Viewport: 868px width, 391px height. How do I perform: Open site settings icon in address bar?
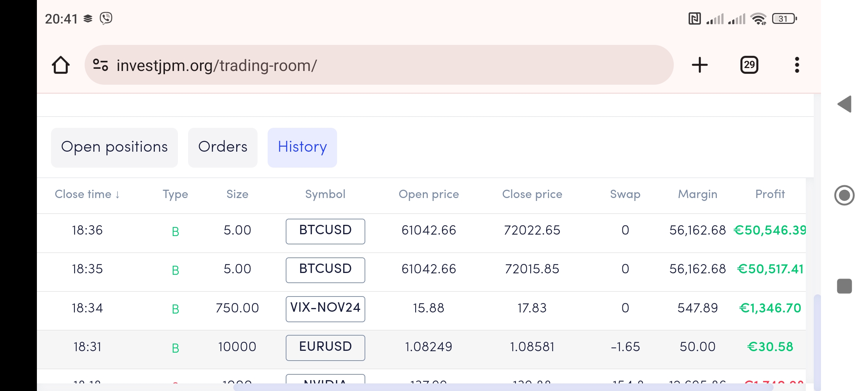(100, 65)
